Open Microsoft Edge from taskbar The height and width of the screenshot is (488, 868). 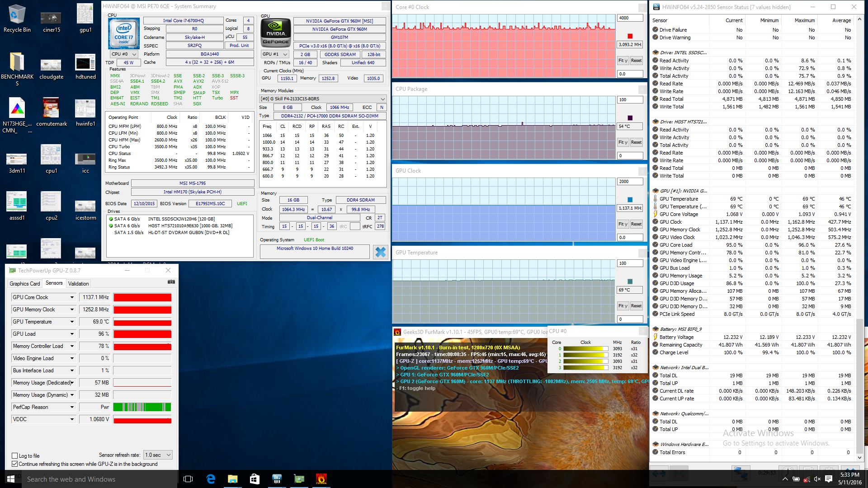click(211, 479)
